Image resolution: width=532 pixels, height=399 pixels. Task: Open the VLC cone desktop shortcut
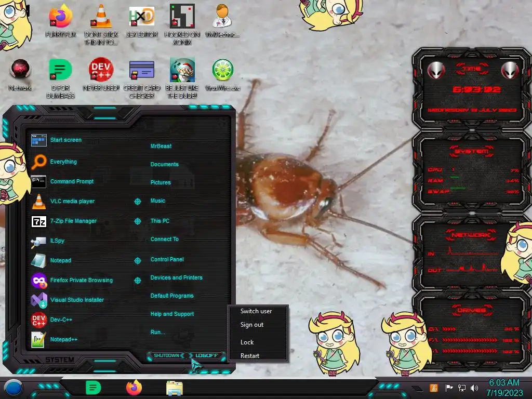coord(101,24)
